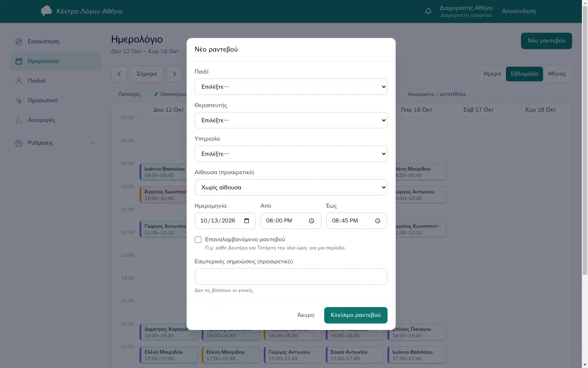Click the gear icon beside Ρυθμίσεις
Viewport: 588px width, 368px height.
coord(19,143)
